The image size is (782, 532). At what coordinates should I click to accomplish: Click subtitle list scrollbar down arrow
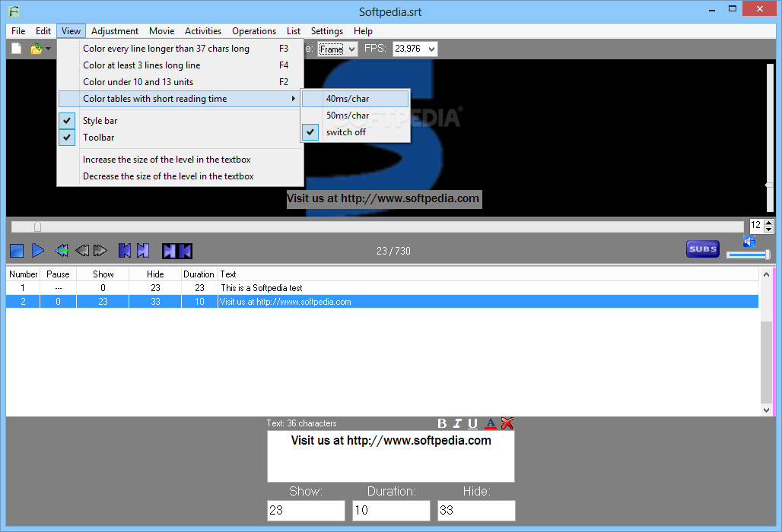tap(767, 410)
